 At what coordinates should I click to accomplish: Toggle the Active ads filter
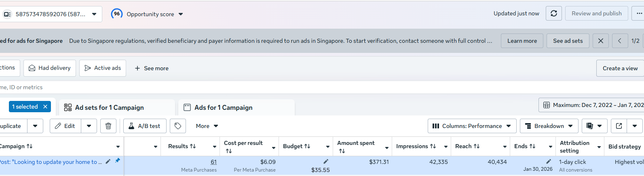103,68
